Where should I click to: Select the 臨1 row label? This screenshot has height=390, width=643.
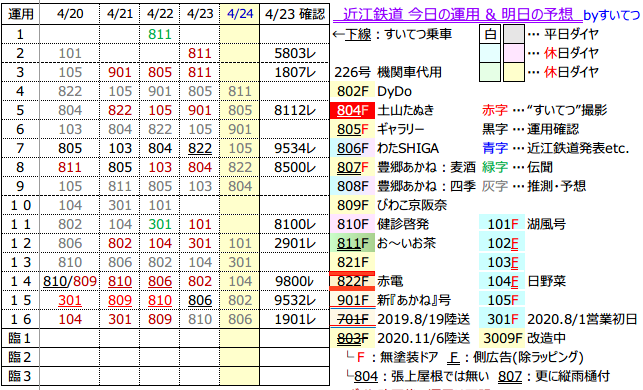[x=21, y=338]
